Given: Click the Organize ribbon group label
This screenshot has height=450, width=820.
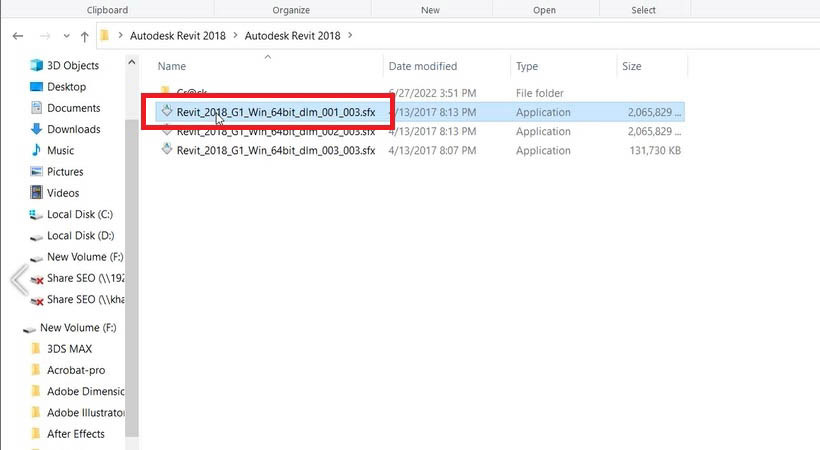Looking at the screenshot, I should pos(291,10).
